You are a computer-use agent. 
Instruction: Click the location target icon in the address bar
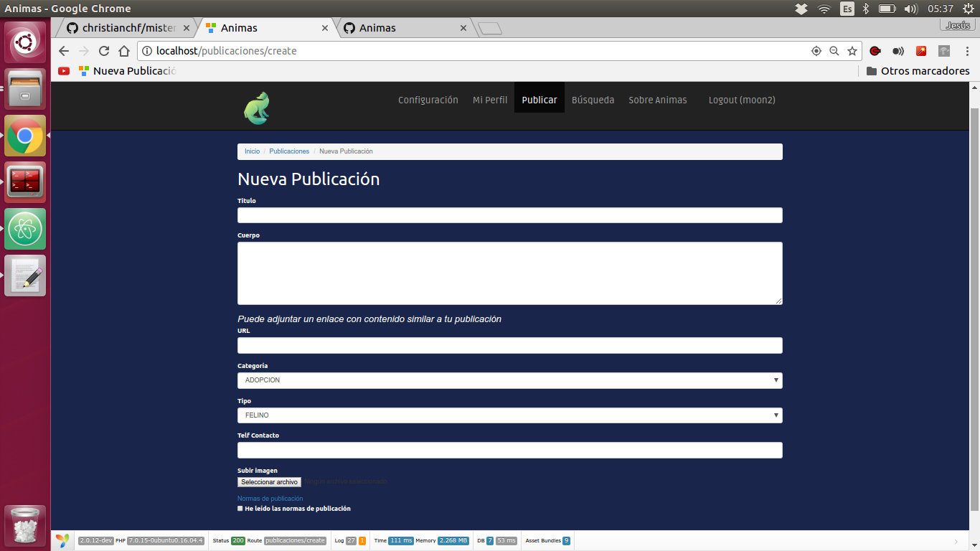pyautogui.click(x=816, y=51)
